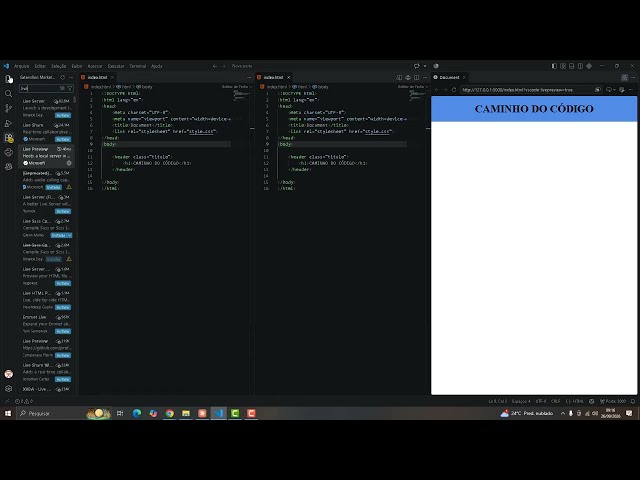Go back in the Live Preview browser
Image resolution: width=640 pixels, height=480 pixels.
[436, 89]
